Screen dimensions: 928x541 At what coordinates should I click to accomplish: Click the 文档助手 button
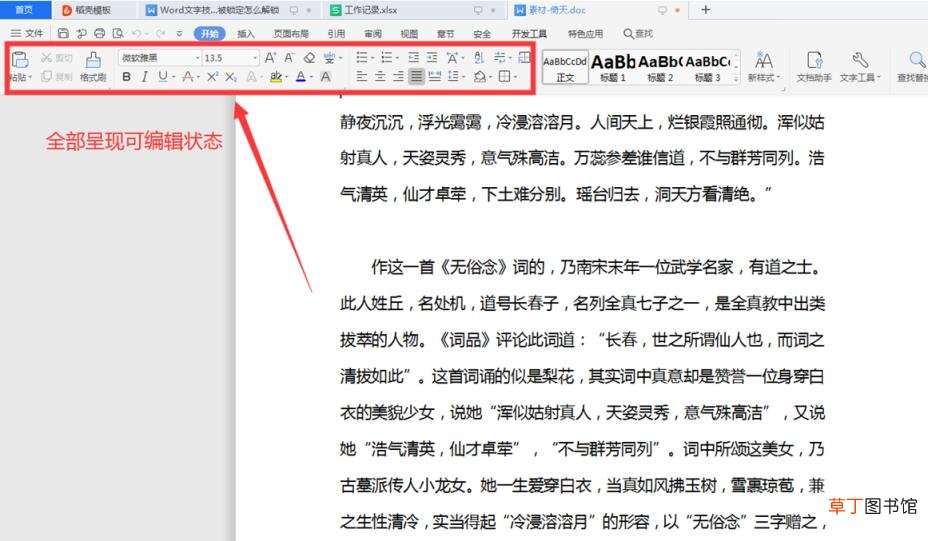pyautogui.click(x=814, y=66)
